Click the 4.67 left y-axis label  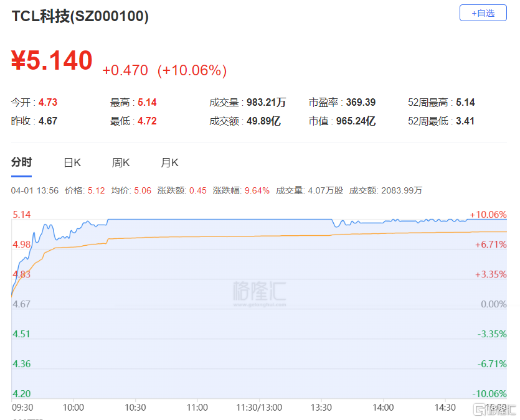coord(22,304)
